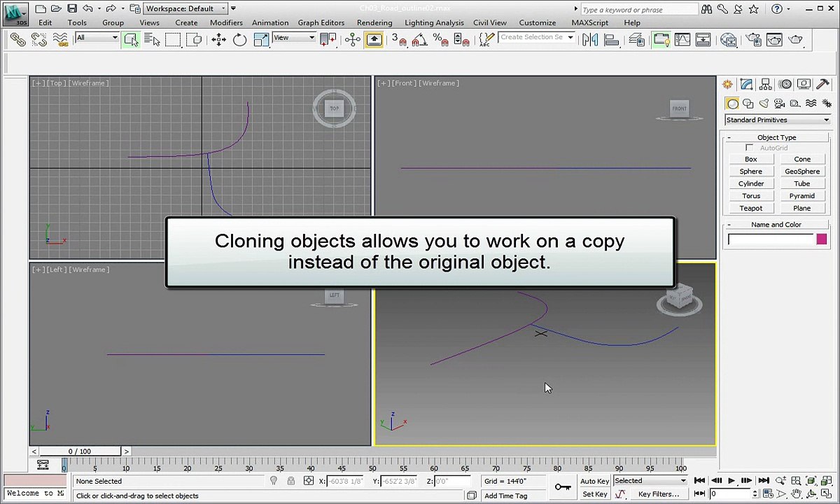The width and height of the screenshot is (840, 504).
Task: Open the Selection Filter 'All' dropdown
Action: click(97, 37)
